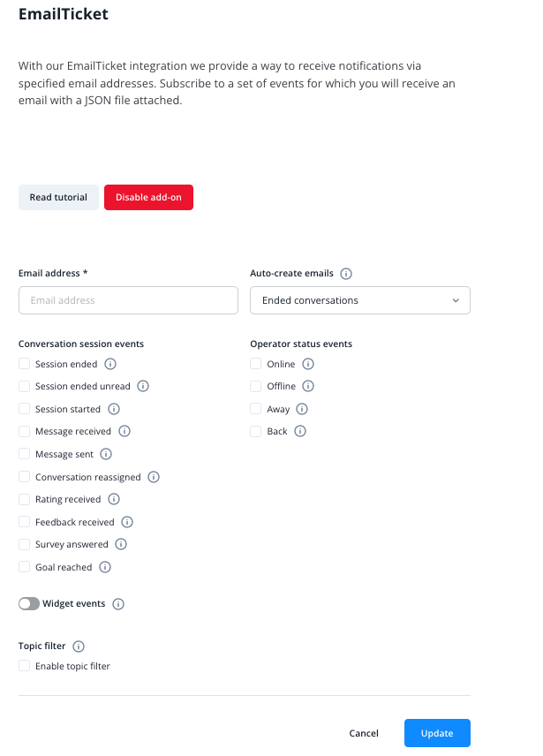
Task: Click info icon beside Session ended
Action: (x=111, y=364)
